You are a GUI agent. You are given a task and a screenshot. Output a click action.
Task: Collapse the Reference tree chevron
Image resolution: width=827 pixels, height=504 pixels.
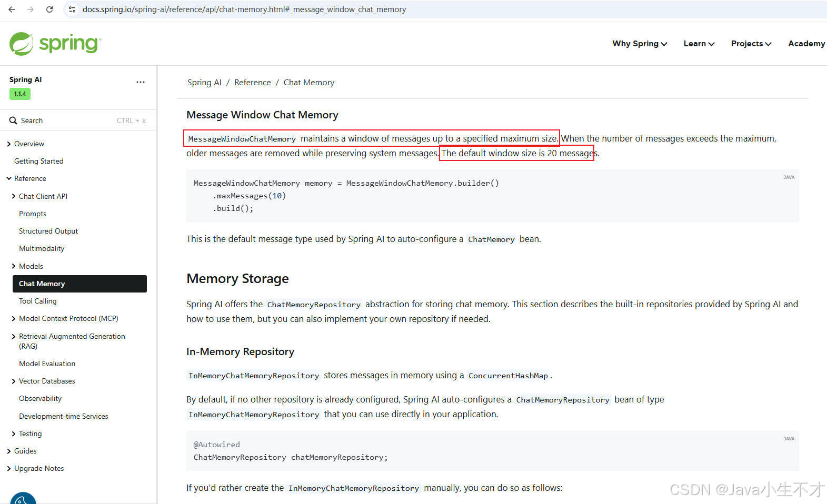9,178
